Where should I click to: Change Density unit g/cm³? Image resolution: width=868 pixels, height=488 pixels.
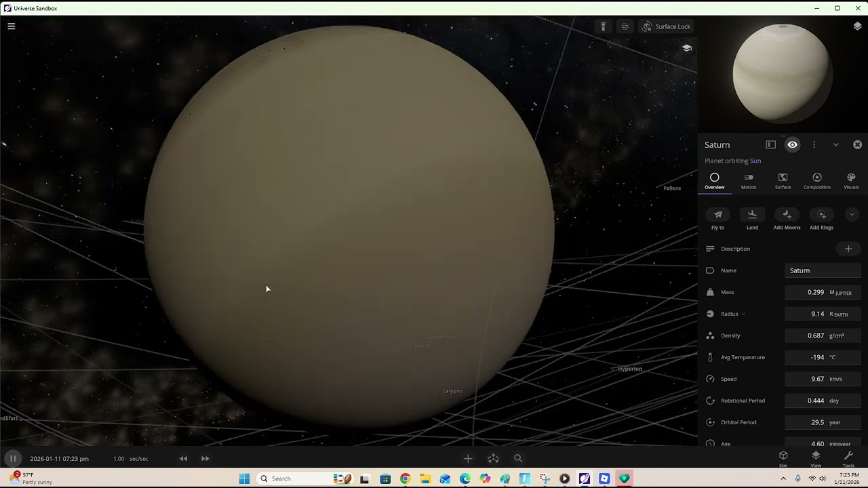tap(837, 335)
